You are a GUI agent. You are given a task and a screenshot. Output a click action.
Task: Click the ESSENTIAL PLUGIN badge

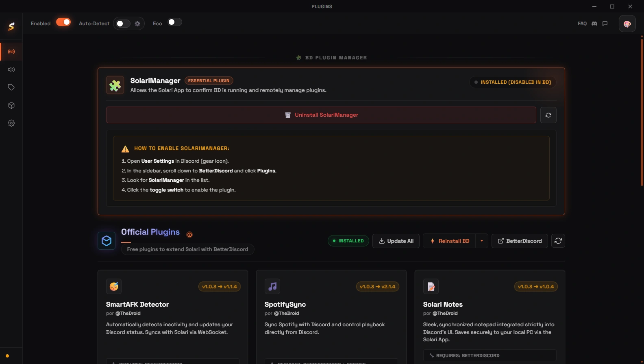tap(209, 81)
